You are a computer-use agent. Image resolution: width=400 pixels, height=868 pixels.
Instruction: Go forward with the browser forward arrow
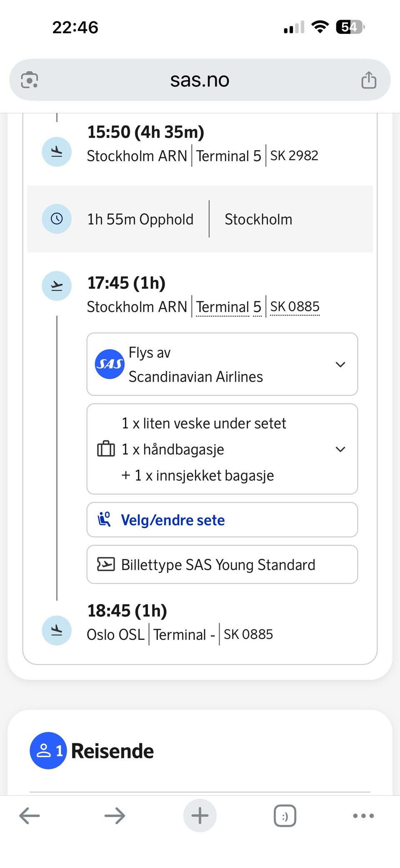tap(115, 815)
